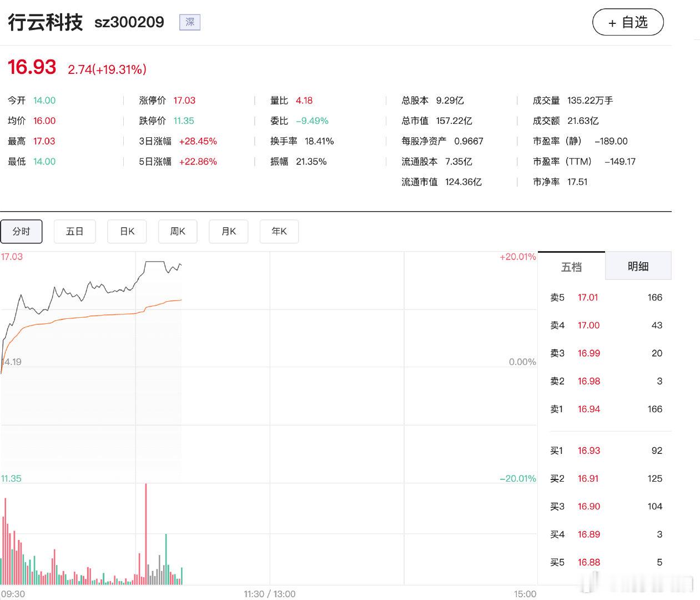Screen dimensions: 700x600
Task: Add stock with the 自选 button
Action: click(x=628, y=22)
